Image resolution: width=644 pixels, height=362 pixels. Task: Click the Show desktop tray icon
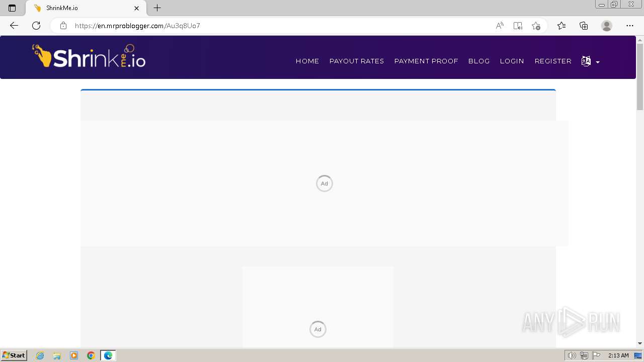tap(638, 355)
